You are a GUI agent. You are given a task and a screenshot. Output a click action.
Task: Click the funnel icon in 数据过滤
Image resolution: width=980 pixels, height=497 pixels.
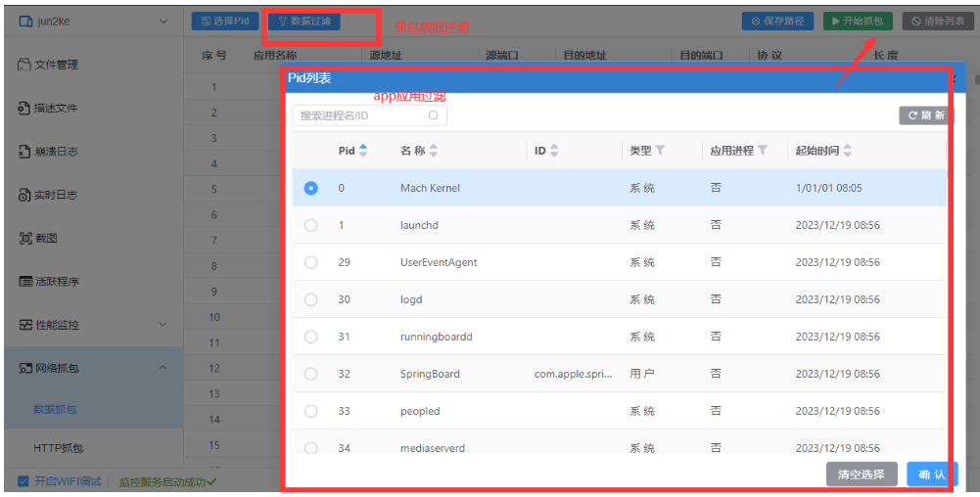(x=283, y=22)
